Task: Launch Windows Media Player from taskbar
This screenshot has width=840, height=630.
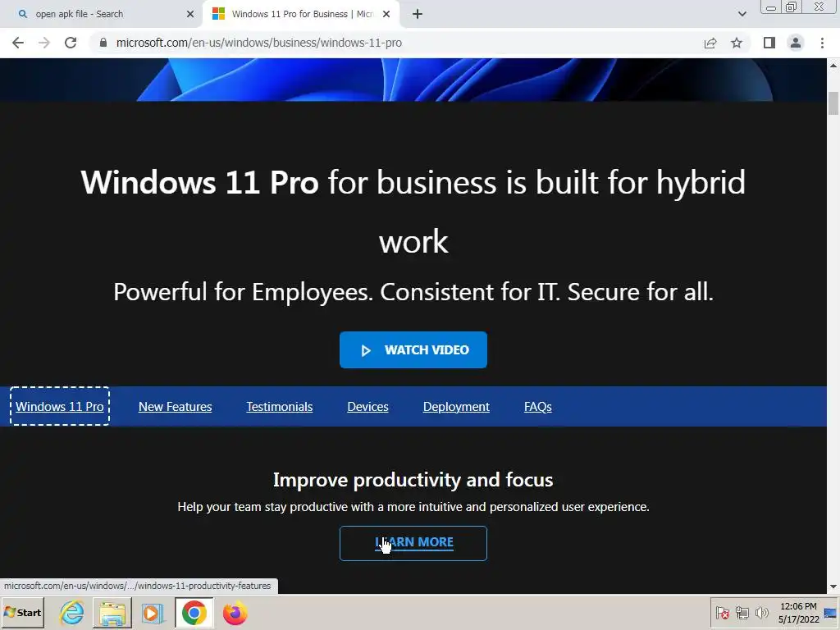Action: [153, 613]
